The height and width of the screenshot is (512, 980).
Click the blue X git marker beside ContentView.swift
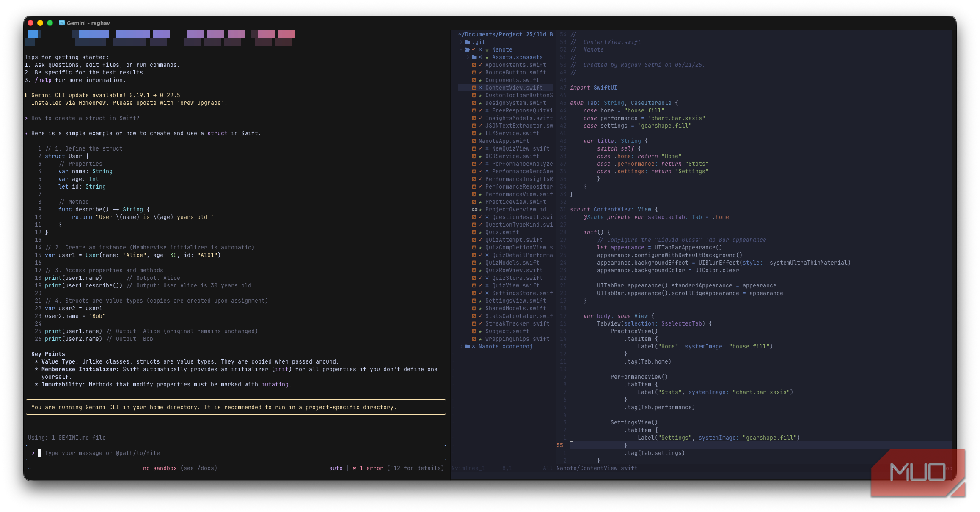click(480, 88)
